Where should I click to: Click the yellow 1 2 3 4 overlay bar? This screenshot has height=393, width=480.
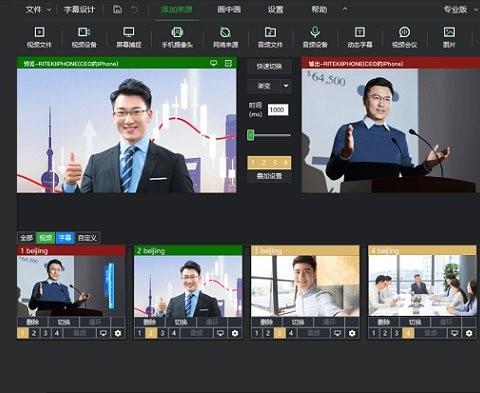pos(269,162)
